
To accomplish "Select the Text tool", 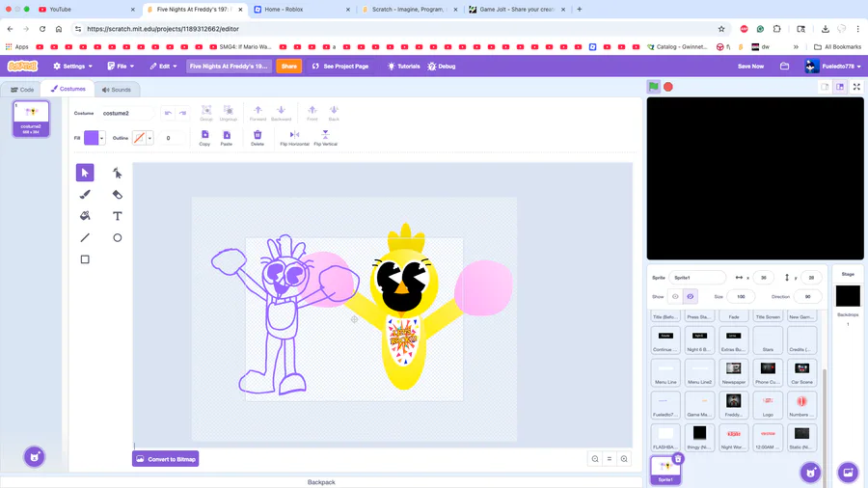I will click(118, 216).
